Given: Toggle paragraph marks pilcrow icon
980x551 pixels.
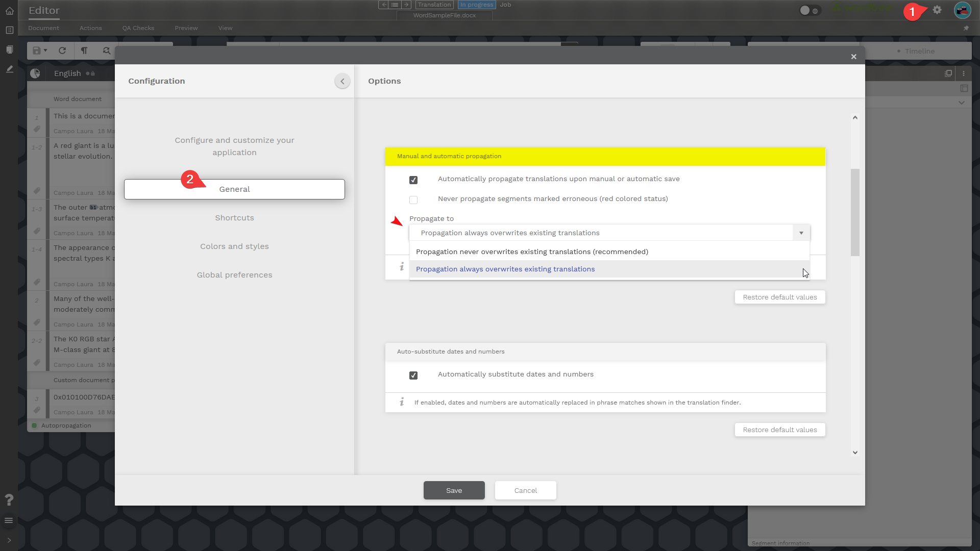Looking at the screenshot, I should click(84, 51).
